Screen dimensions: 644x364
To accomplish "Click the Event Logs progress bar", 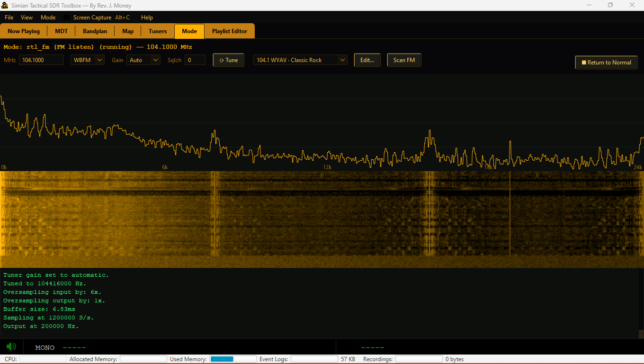I will click(314, 359).
